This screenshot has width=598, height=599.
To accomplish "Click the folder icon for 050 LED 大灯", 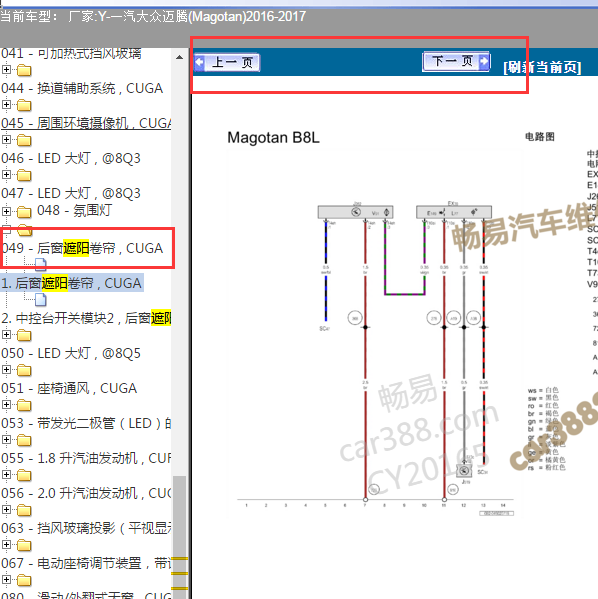I will click(24, 335).
